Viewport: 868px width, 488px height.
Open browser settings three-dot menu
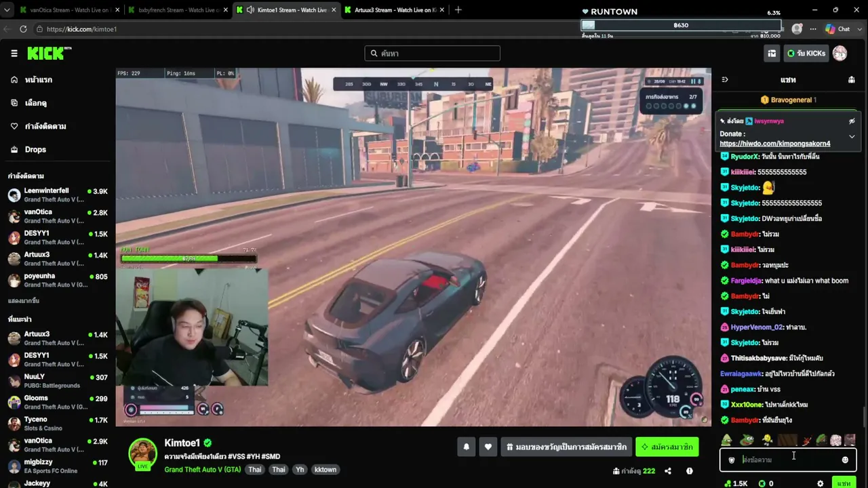(813, 29)
